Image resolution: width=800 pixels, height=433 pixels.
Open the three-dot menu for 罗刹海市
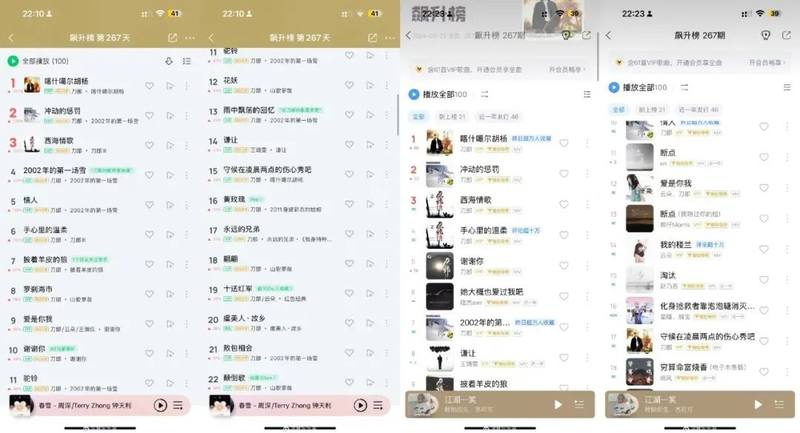[x=187, y=294]
